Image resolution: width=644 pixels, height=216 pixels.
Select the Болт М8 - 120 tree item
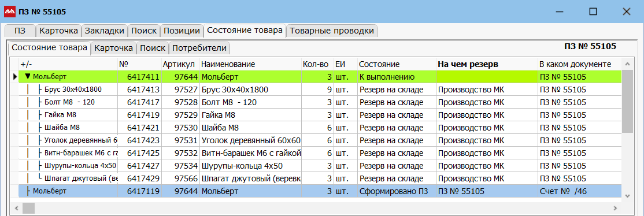point(69,102)
